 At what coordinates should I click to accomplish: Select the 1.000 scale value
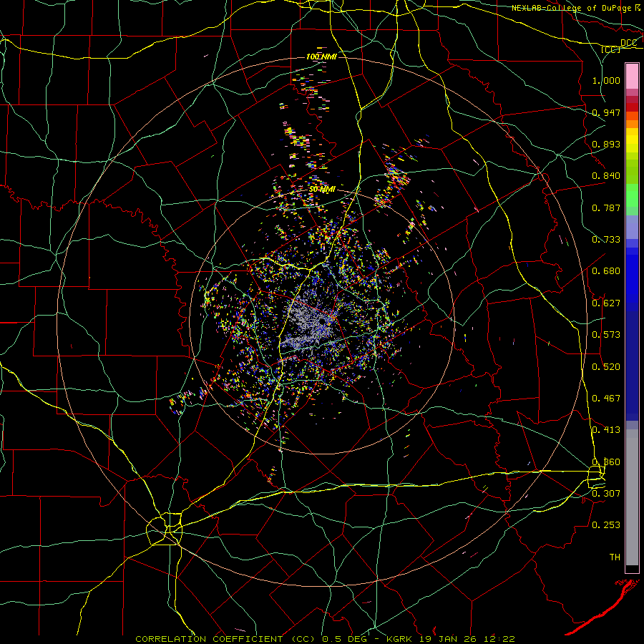click(x=606, y=80)
